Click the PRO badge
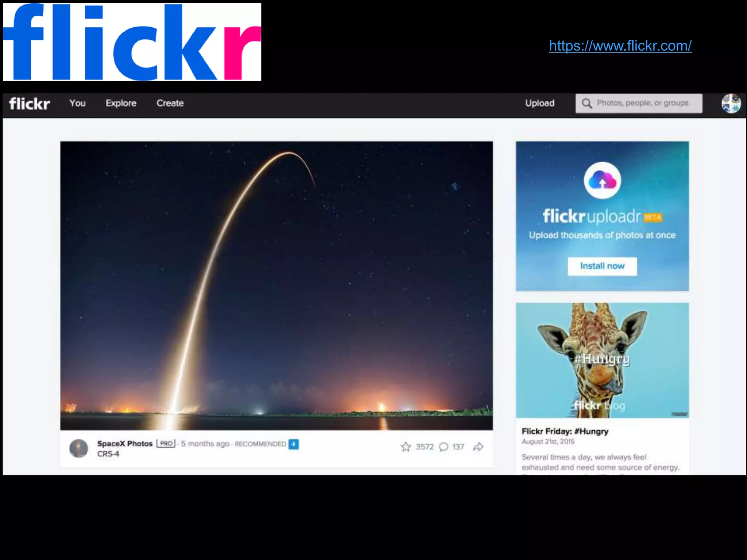Image resolution: width=747 pixels, height=560 pixels. [x=166, y=444]
